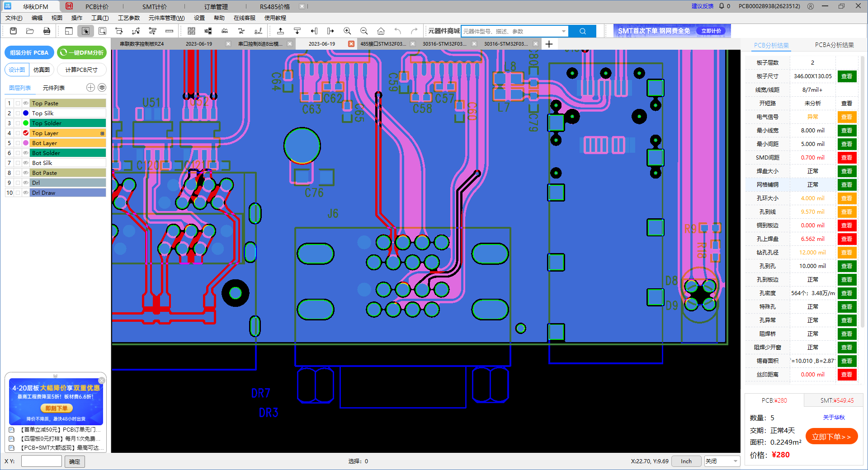Click the add layer plus icon
The image size is (868, 470).
click(90, 88)
